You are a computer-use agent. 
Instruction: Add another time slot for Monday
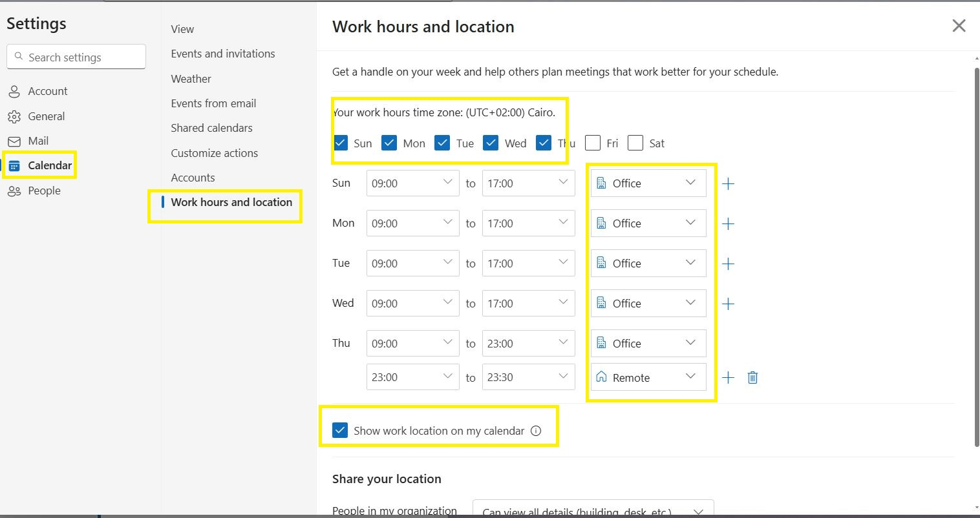tap(728, 223)
